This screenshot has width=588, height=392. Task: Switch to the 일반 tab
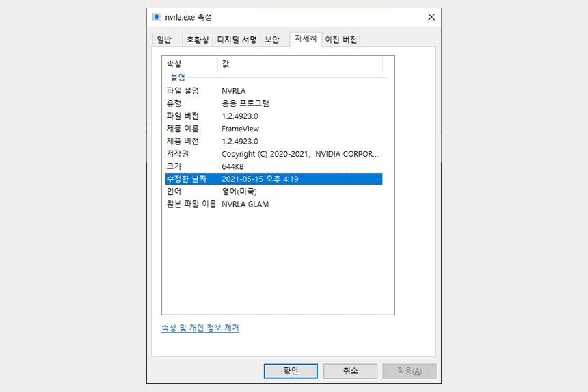168,40
